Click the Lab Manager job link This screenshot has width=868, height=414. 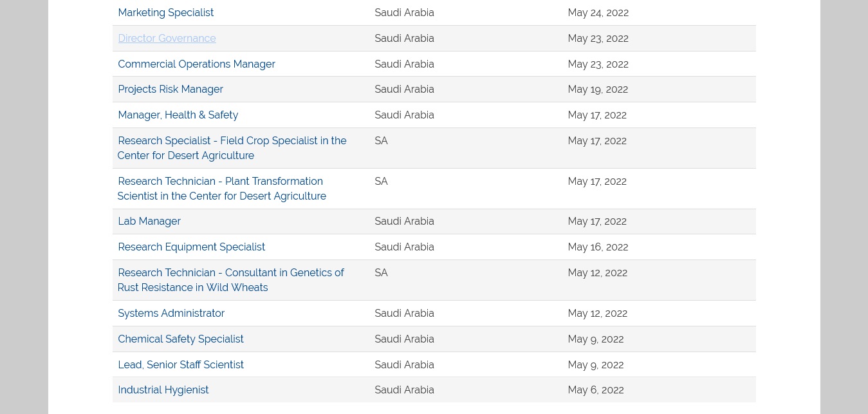[149, 221]
